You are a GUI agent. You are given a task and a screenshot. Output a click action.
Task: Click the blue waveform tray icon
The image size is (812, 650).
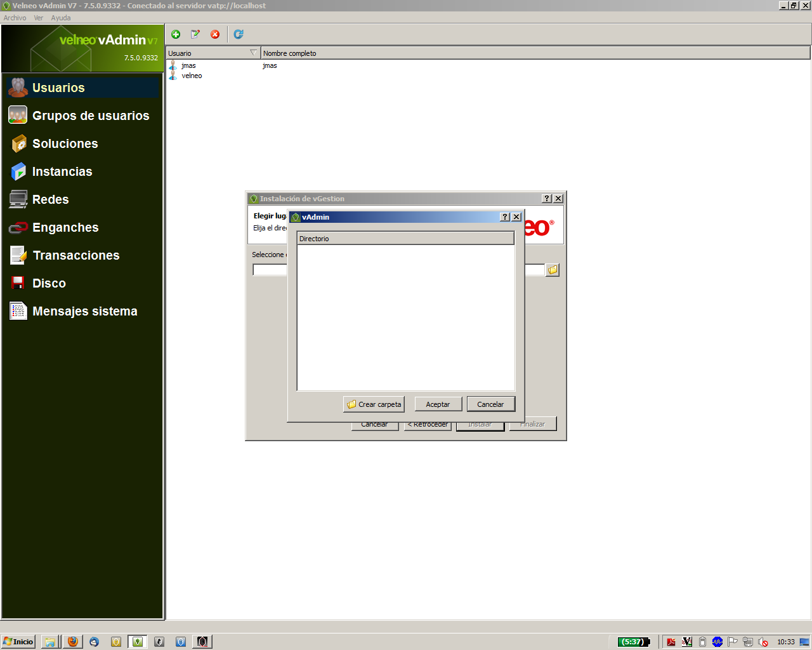(x=717, y=642)
